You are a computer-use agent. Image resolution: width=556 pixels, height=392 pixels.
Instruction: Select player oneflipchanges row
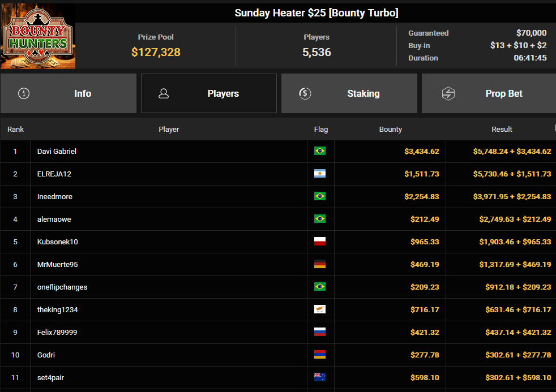278,287
